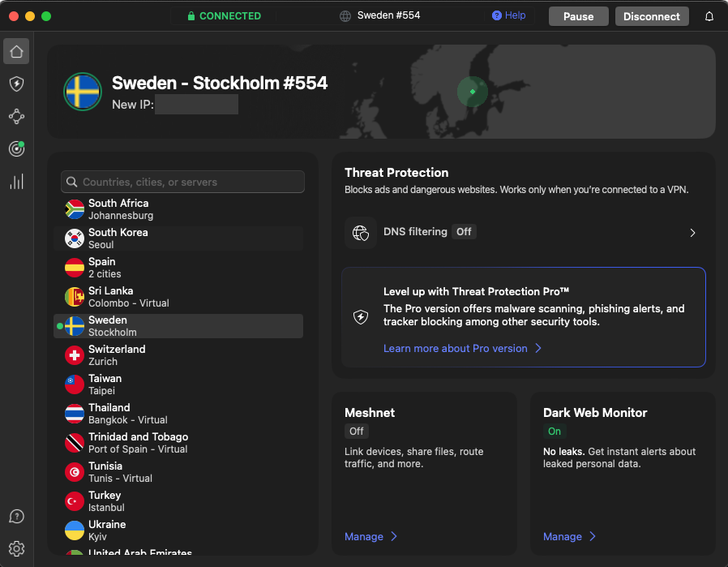
Task: Manage Meshnet settings
Action: (x=363, y=536)
